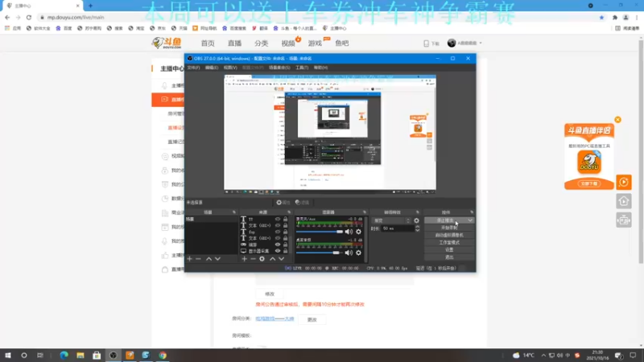
Task: Mute the 桌面音频 speaker icon
Action: [349, 253]
